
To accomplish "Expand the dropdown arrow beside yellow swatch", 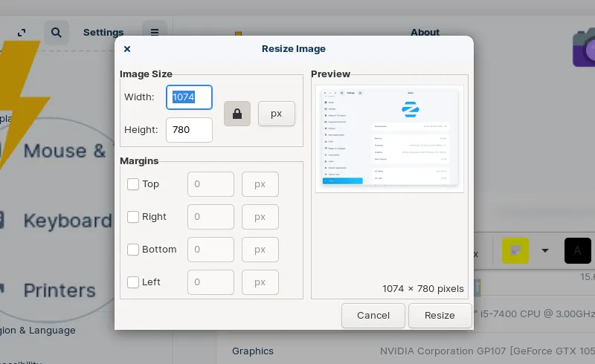I will (x=545, y=251).
